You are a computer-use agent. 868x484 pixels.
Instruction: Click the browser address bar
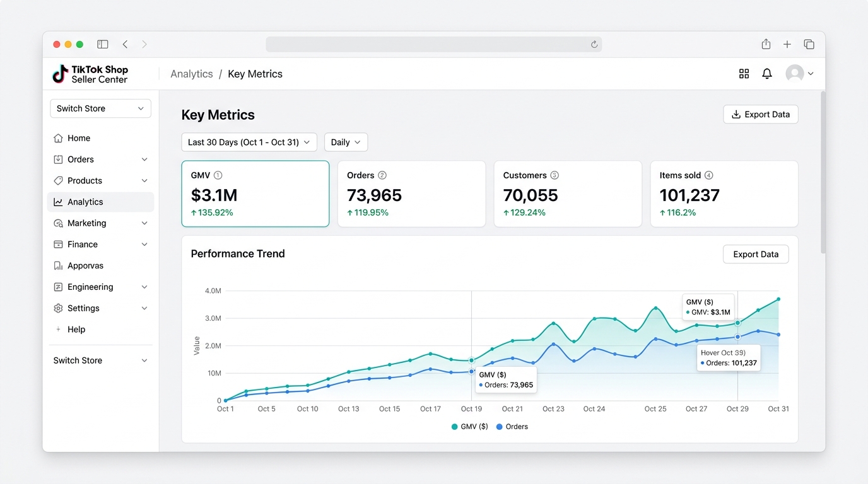click(433, 44)
